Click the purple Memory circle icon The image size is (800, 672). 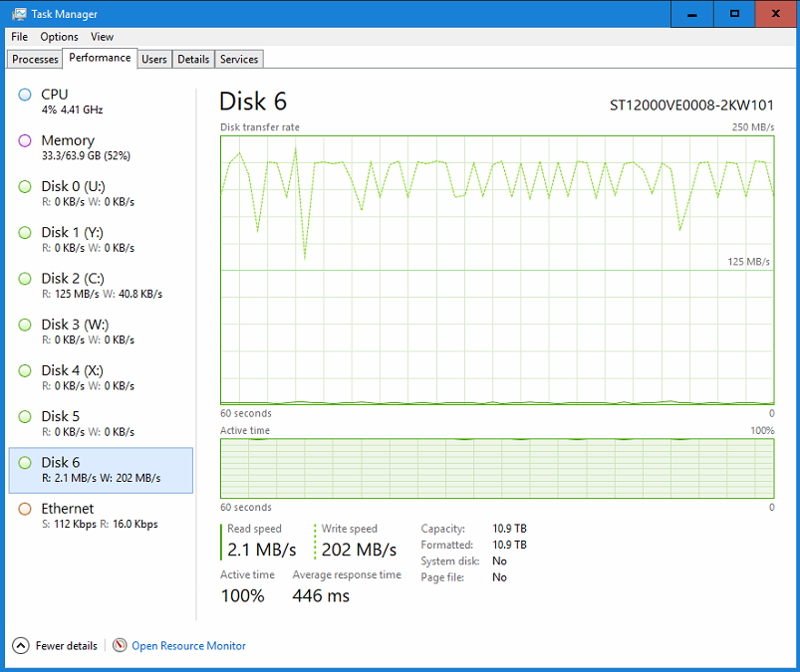tap(25, 140)
